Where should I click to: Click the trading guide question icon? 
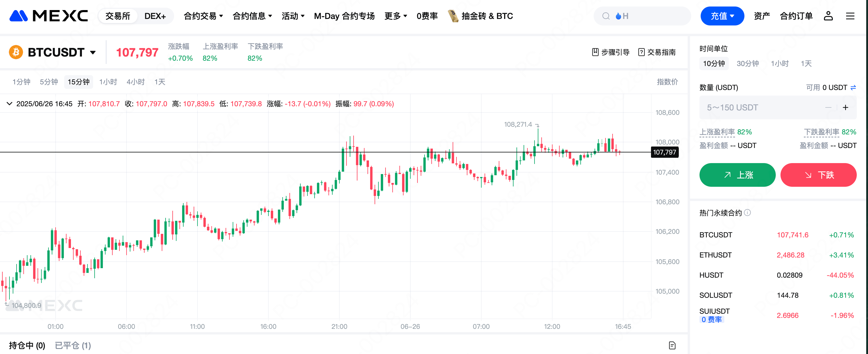tap(642, 52)
